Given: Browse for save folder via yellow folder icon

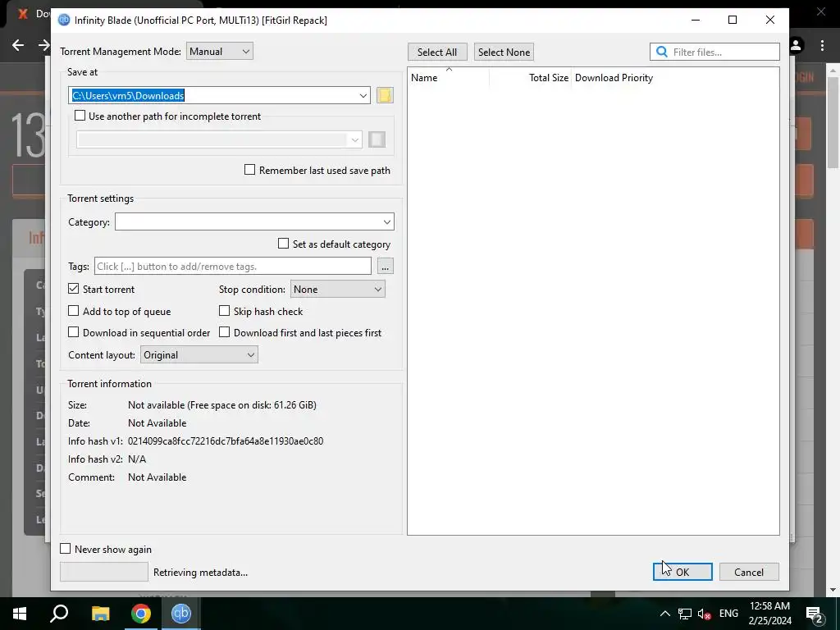Looking at the screenshot, I should click(x=385, y=95).
